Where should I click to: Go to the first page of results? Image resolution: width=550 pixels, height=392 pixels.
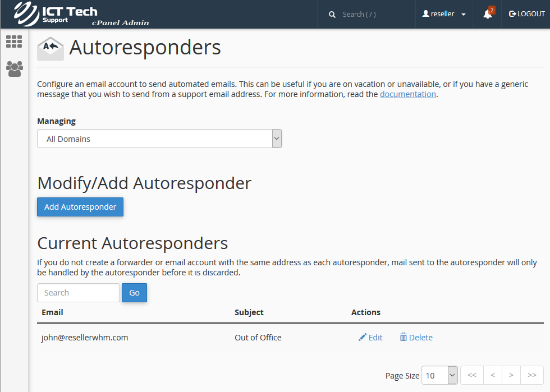click(x=472, y=375)
